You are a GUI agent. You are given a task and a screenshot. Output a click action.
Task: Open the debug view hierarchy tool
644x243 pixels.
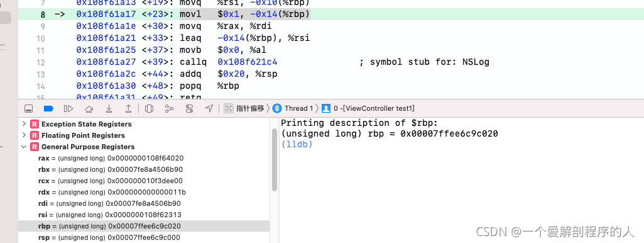tap(150, 109)
